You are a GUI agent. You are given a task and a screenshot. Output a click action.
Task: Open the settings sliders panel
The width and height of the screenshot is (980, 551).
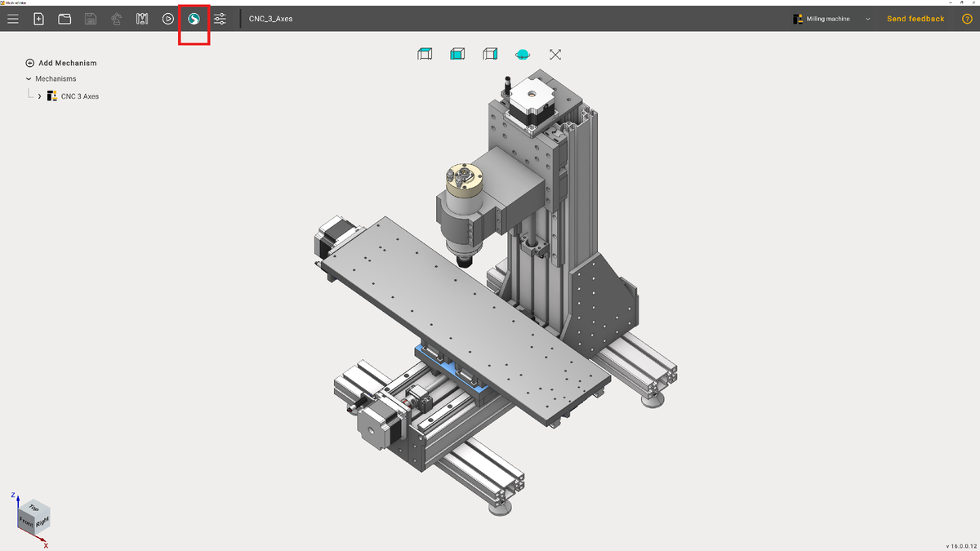point(220,18)
